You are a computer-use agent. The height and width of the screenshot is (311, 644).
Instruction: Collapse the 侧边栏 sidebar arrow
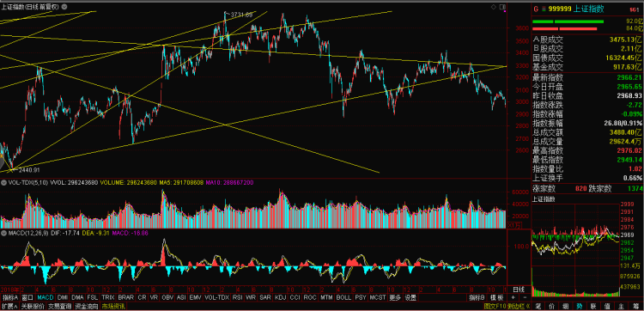[528, 306]
